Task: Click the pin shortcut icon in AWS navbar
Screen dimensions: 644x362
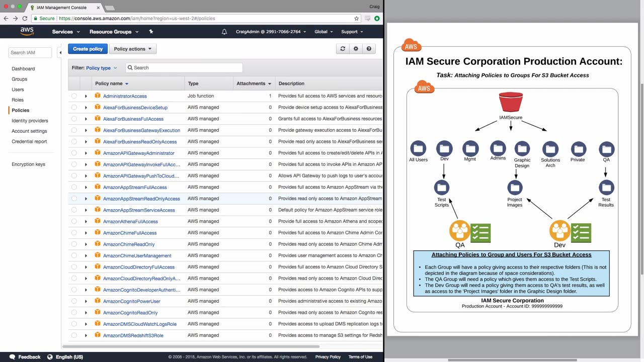Action: pos(151,32)
